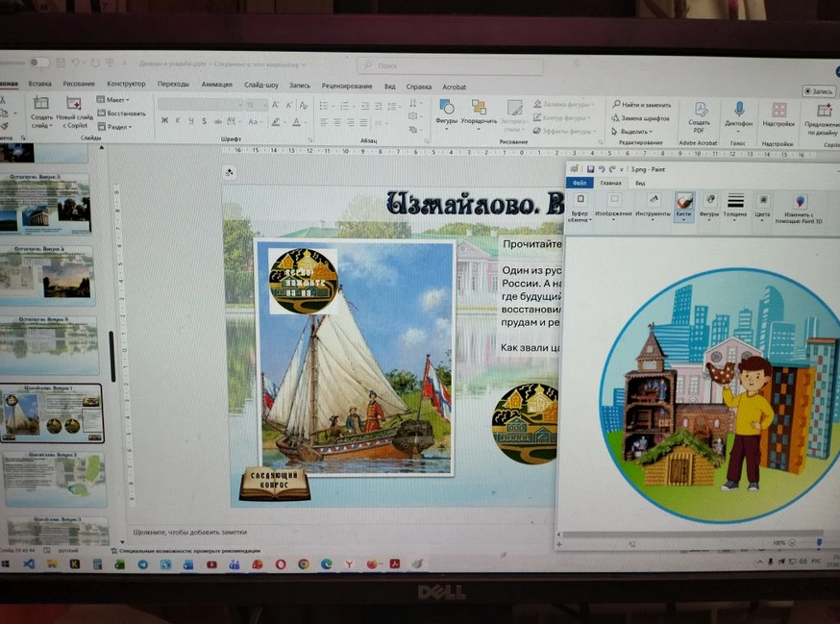Click the next question (Следующий вопрос) book button
The width and height of the screenshot is (840, 624).
274,484
